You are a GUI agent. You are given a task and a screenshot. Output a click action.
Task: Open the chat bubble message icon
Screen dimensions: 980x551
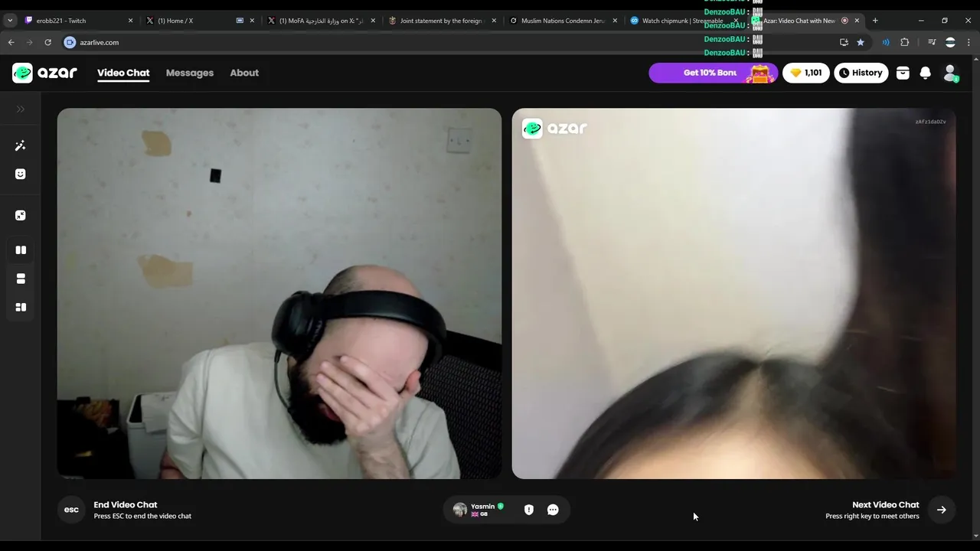(x=553, y=510)
